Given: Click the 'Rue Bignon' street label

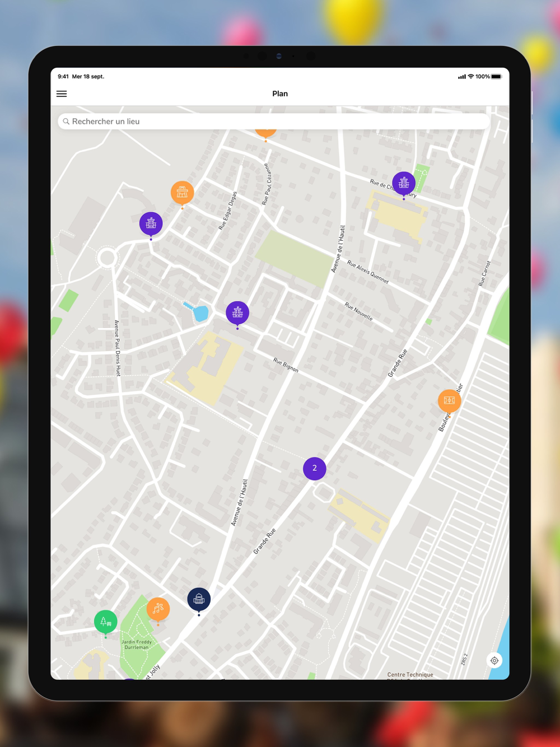Looking at the screenshot, I should [286, 365].
